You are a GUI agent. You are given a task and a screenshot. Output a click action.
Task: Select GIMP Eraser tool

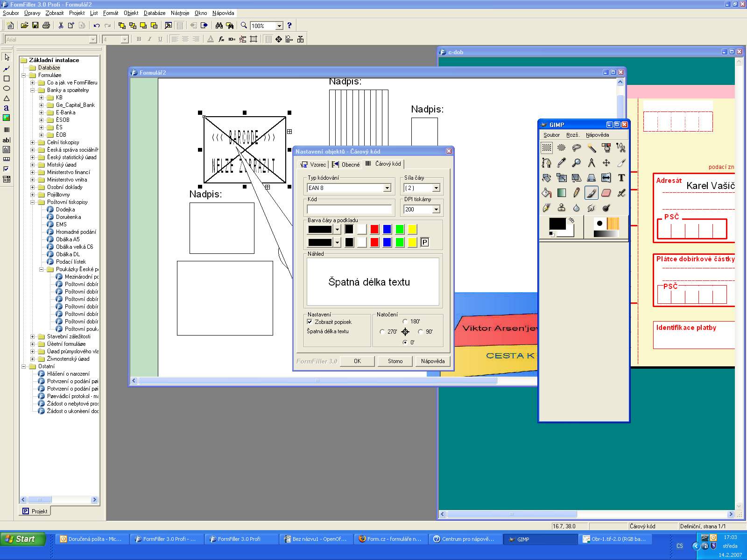click(x=606, y=193)
